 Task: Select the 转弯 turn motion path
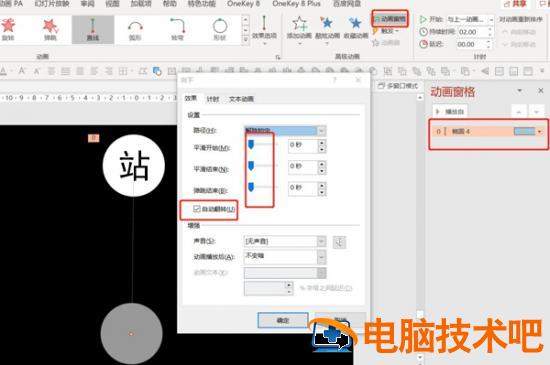coord(177,29)
